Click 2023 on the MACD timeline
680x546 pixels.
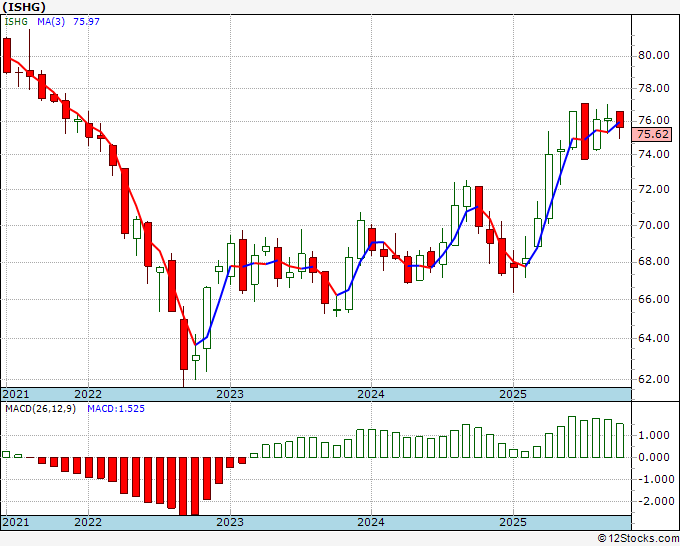tap(230, 522)
